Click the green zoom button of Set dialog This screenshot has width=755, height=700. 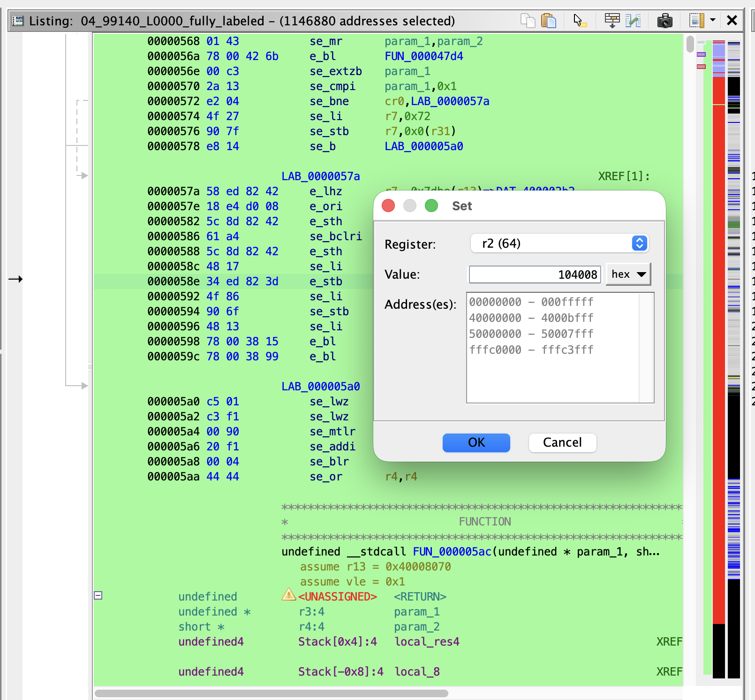point(431,205)
